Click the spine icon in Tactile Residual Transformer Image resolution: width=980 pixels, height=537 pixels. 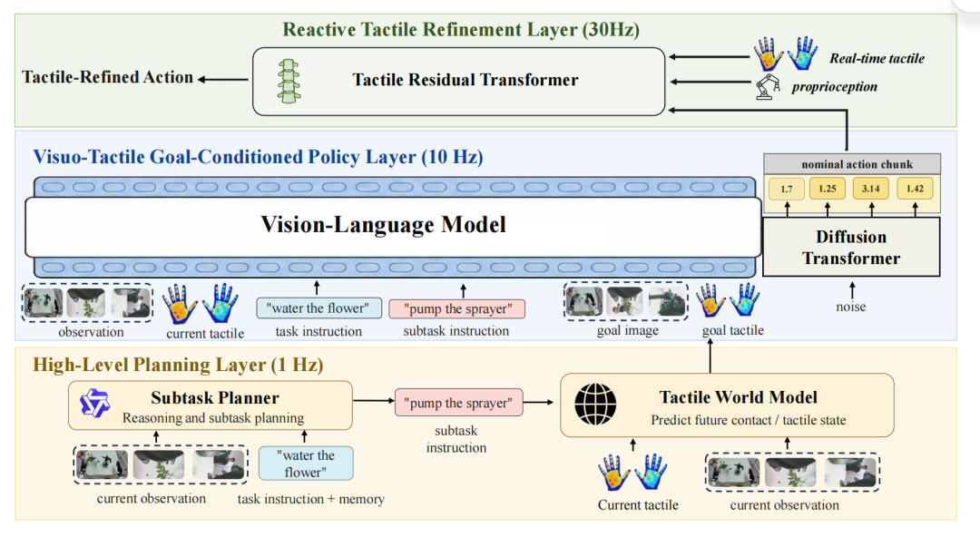289,82
